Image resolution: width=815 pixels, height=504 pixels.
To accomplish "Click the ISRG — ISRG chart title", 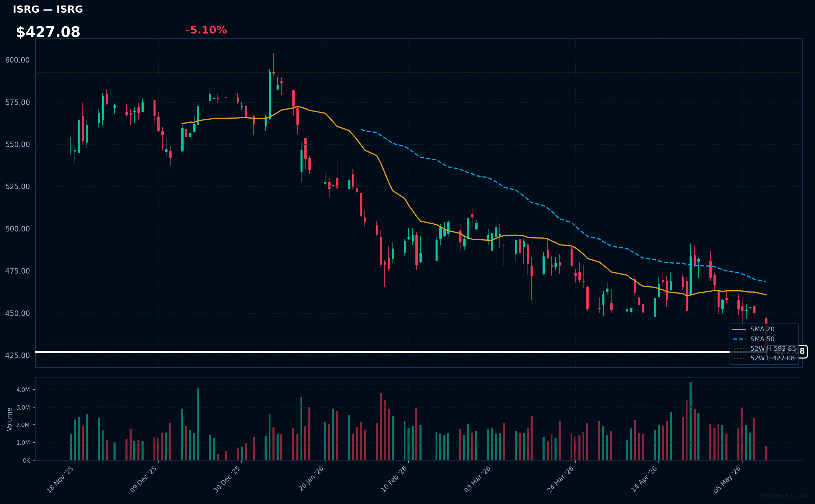I will coord(48,9).
